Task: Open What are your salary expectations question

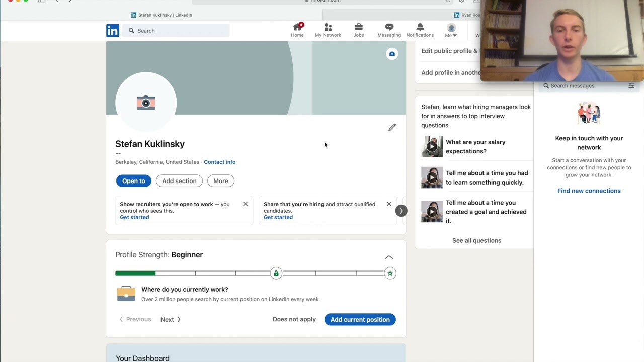Action: (x=475, y=147)
